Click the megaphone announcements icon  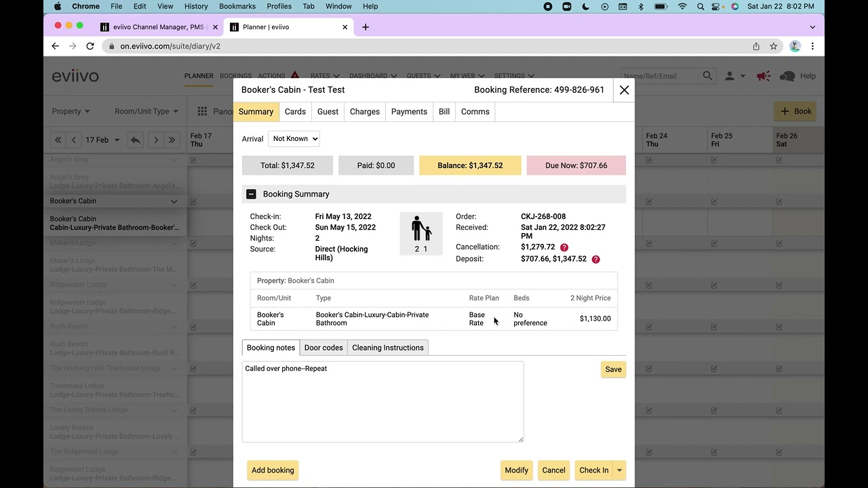(764, 76)
